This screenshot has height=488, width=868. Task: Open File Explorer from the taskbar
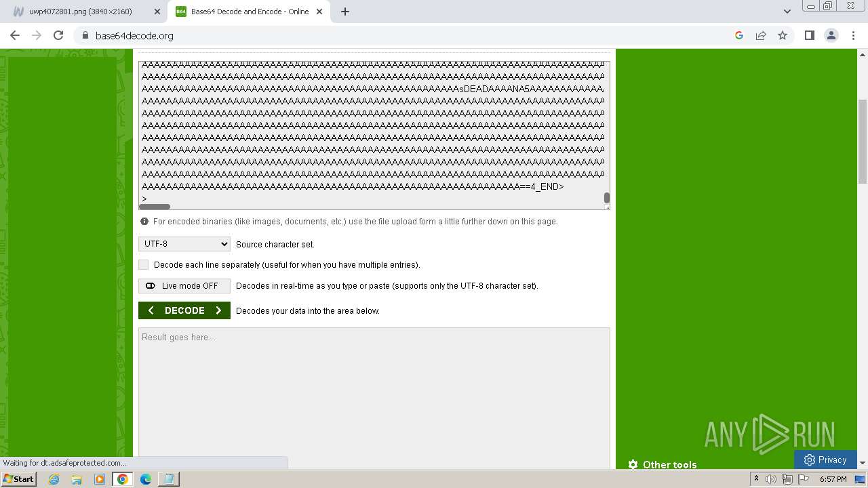77,479
